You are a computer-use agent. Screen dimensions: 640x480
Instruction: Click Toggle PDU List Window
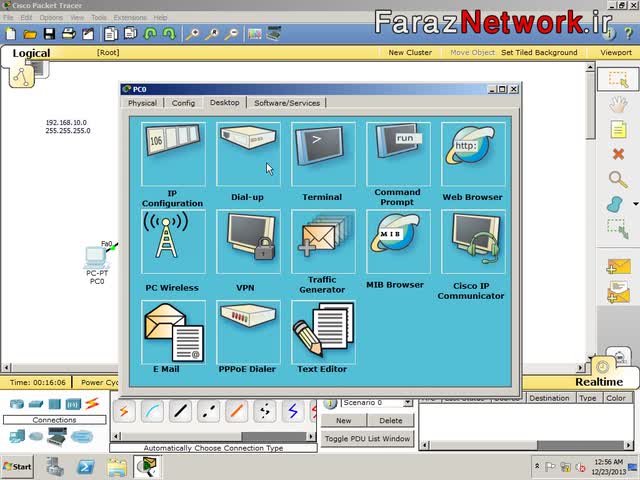click(367, 439)
